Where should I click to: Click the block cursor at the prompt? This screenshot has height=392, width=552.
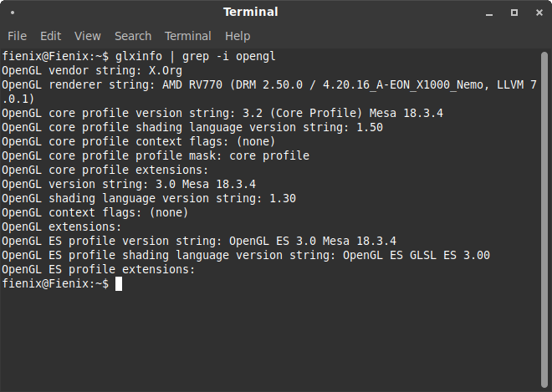(119, 284)
